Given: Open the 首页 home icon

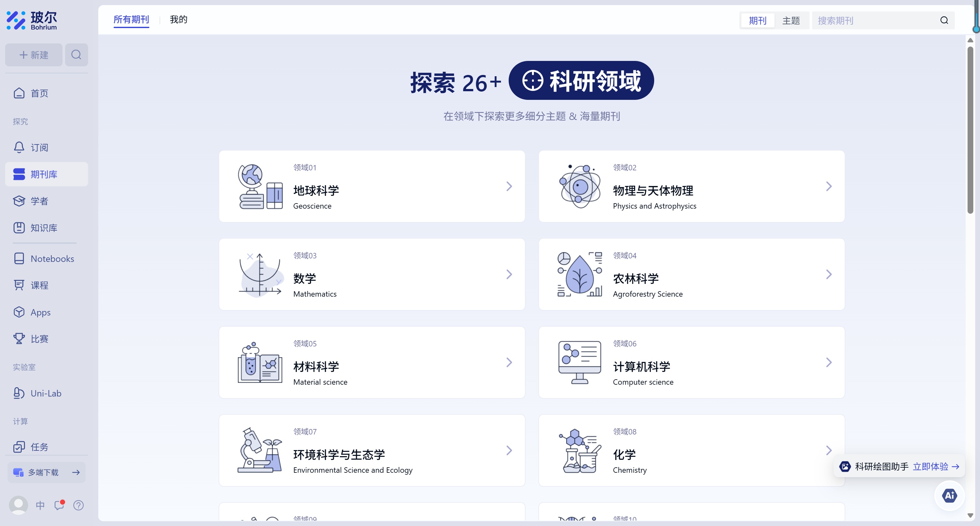Looking at the screenshot, I should (x=19, y=93).
